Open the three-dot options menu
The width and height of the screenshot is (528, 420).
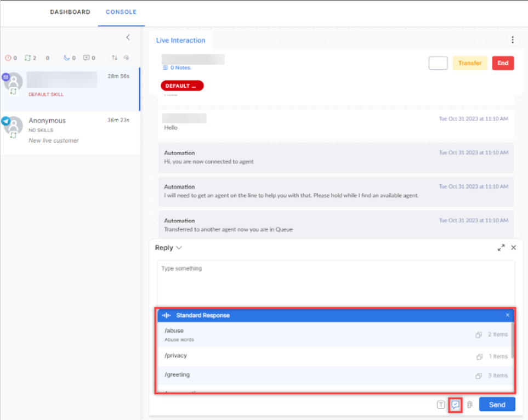[x=513, y=40]
